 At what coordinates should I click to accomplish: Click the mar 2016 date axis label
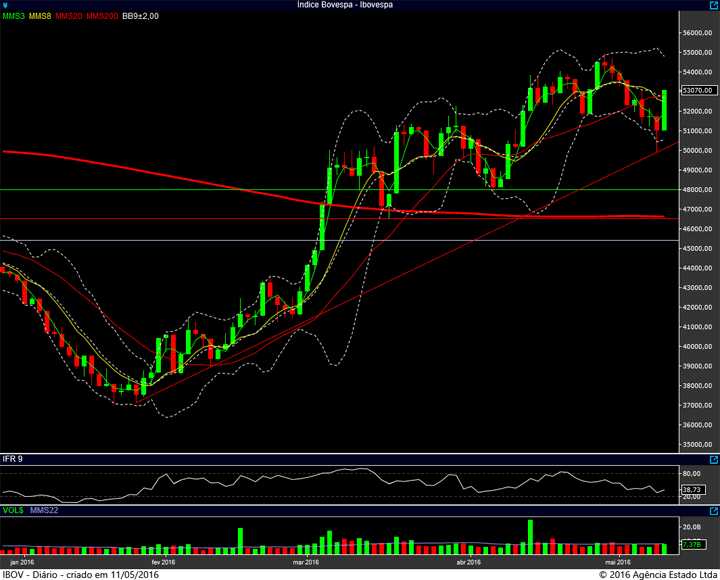click(x=306, y=562)
